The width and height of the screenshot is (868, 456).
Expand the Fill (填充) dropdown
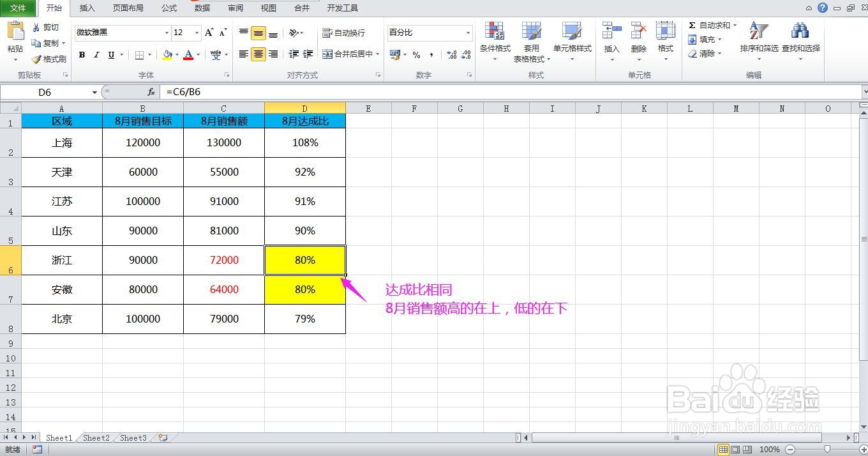[719, 40]
